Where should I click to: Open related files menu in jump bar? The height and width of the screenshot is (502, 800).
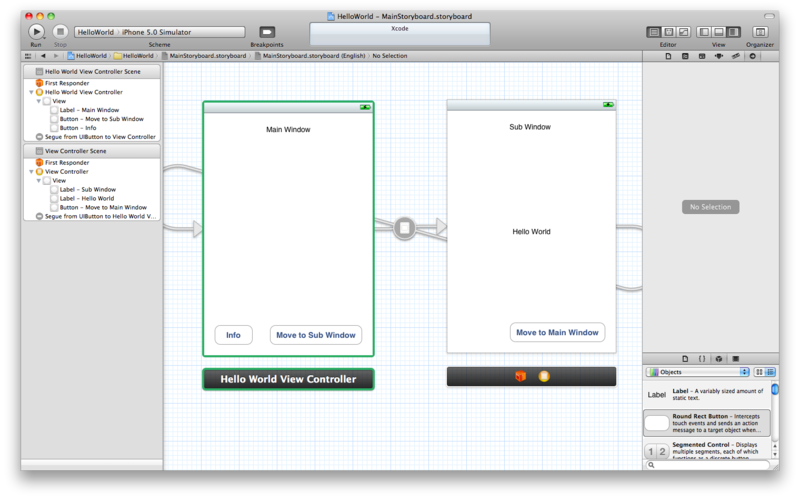coord(28,56)
